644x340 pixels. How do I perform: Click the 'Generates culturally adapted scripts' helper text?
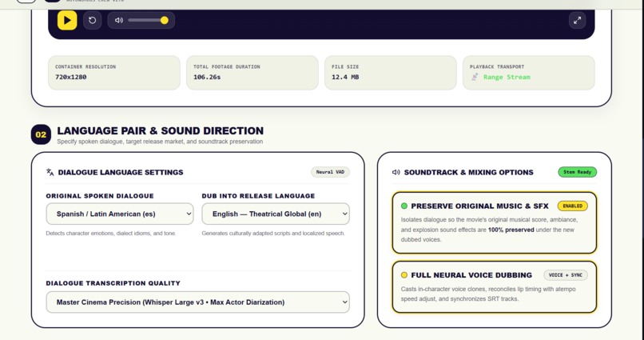click(273, 233)
